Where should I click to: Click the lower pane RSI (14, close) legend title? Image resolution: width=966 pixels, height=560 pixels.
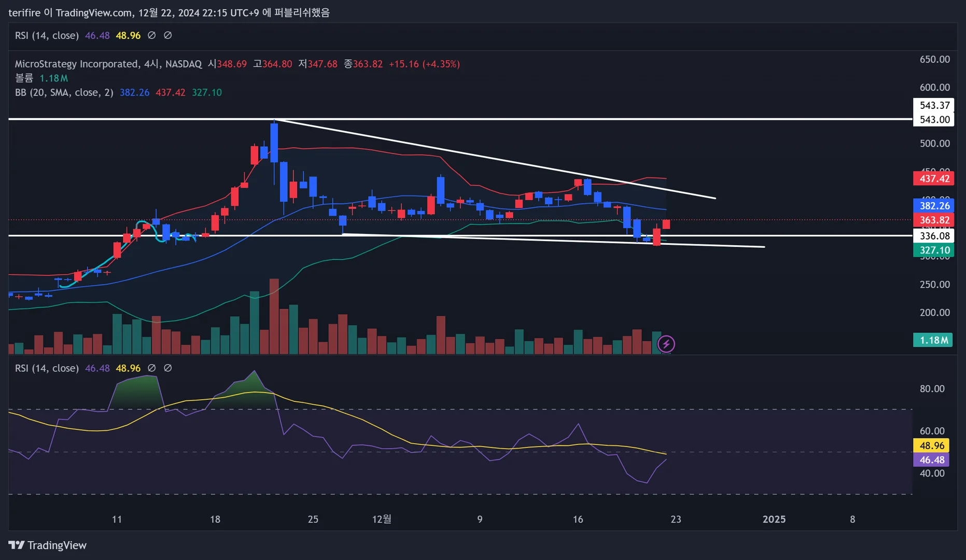[x=47, y=368]
